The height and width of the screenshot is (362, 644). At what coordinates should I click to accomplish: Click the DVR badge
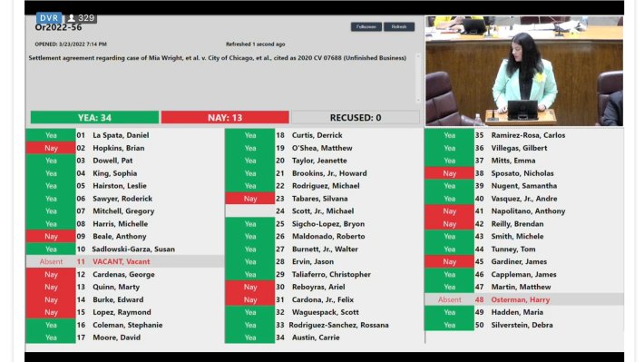coord(49,18)
